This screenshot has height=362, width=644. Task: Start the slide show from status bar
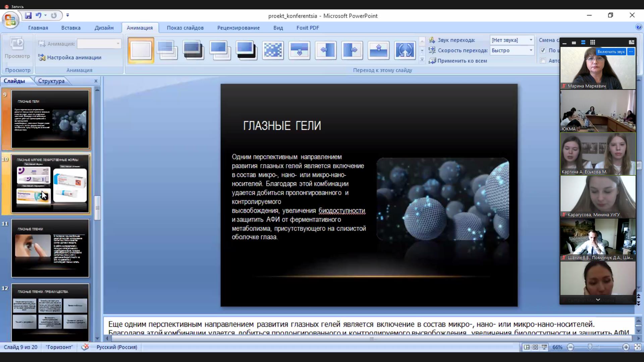pyautogui.click(x=544, y=347)
